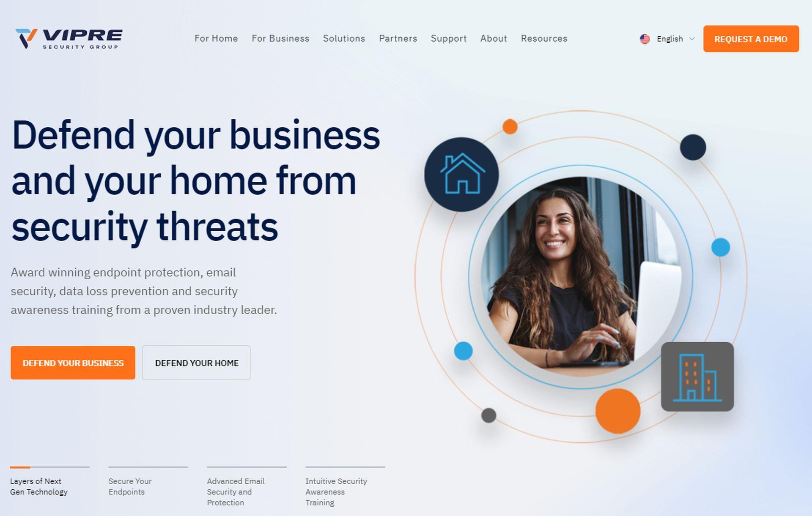Open the Solutions navigation dropdown
812x516 pixels.
344,38
